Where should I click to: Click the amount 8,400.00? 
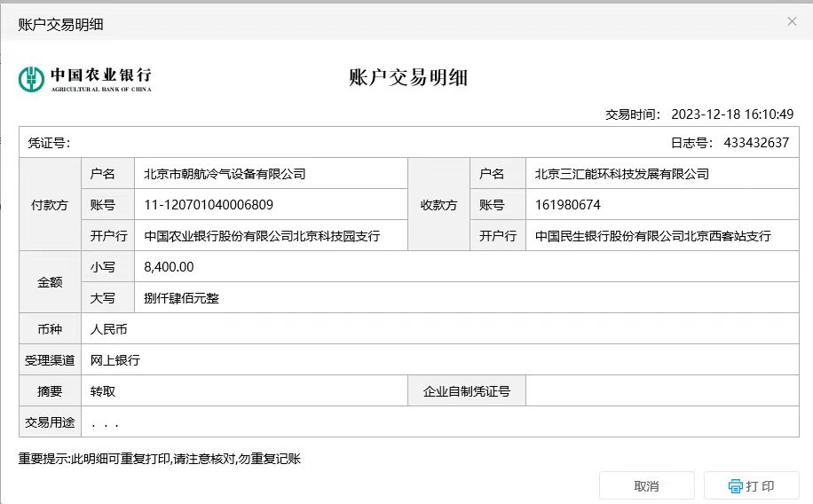coord(169,267)
